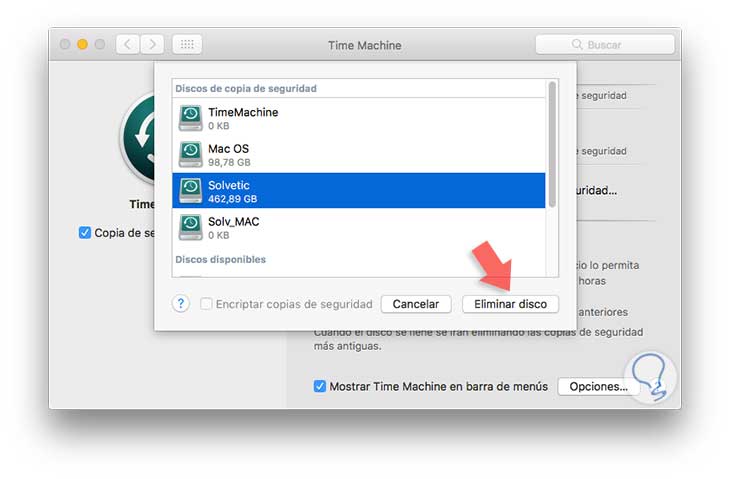Toggle Encriptar copias de seguridad checkbox
The width and height of the screenshot is (730, 479).
(x=206, y=304)
